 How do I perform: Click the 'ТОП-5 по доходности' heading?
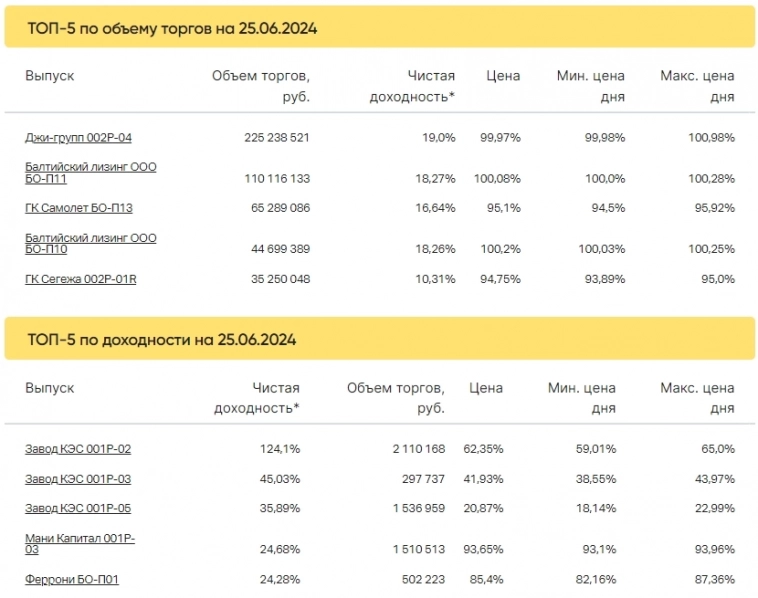(x=161, y=340)
